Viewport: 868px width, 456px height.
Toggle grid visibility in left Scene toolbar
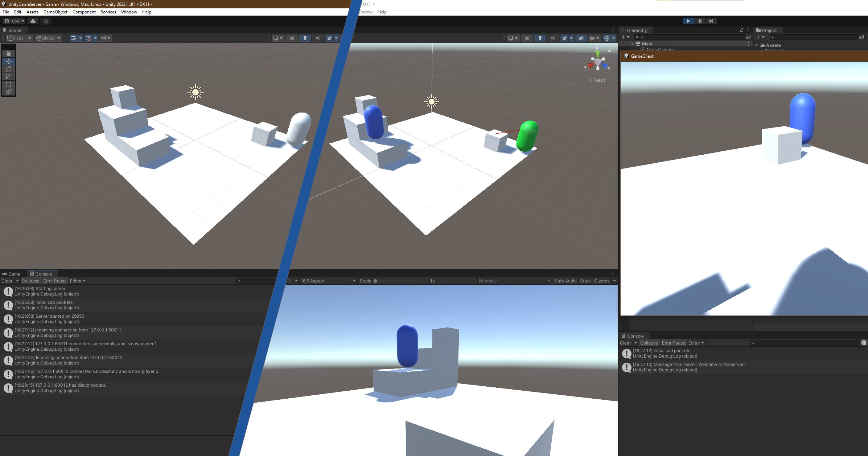click(74, 38)
